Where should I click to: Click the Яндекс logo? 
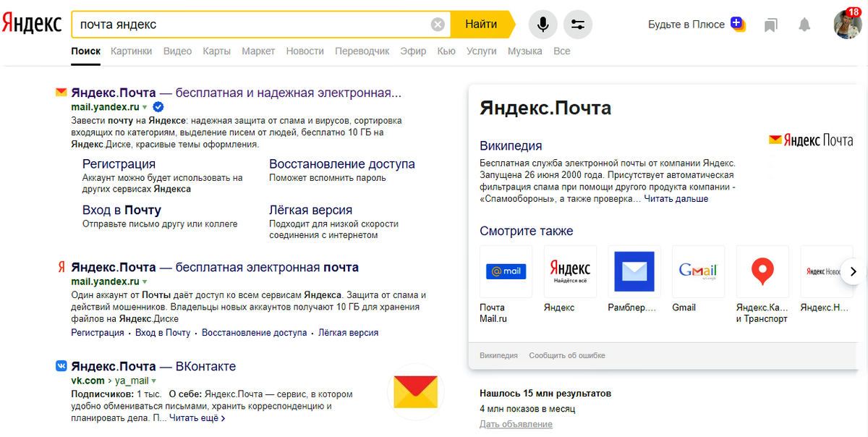(x=32, y=23)
